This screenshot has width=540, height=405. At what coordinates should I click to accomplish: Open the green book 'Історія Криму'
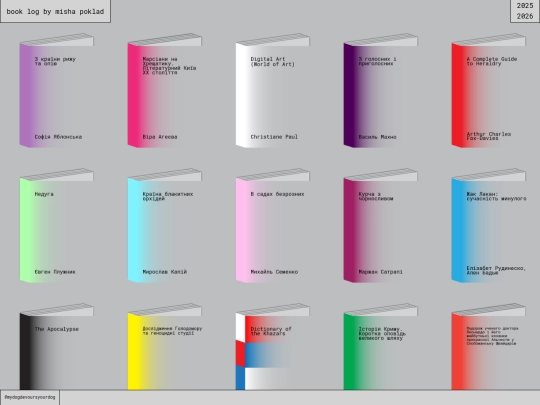pos(381,346)
